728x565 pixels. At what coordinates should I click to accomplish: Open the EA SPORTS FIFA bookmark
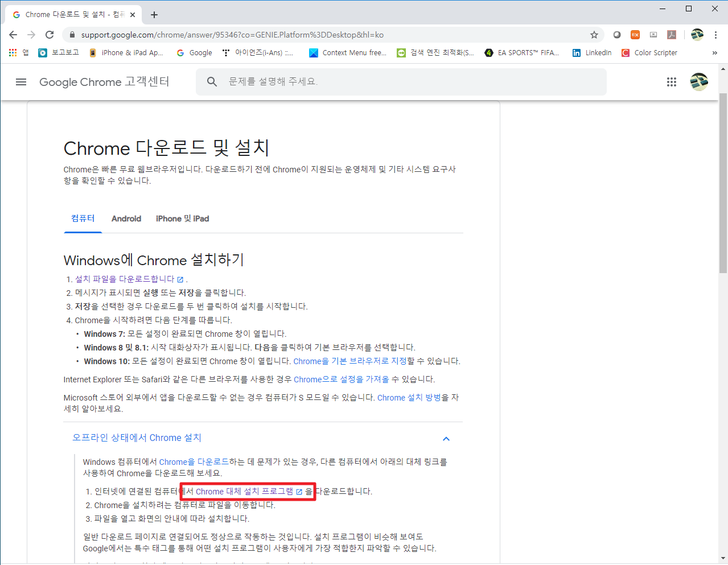pos(522,52)
